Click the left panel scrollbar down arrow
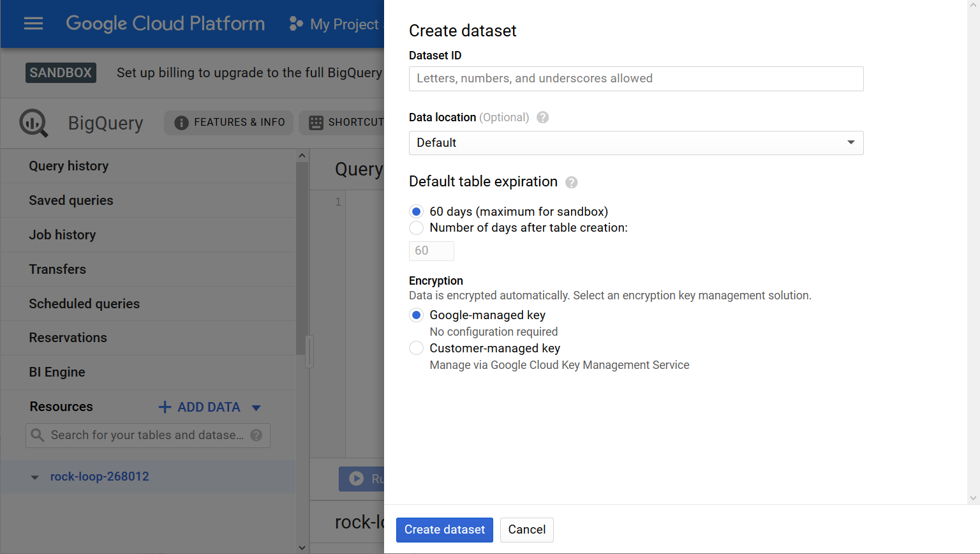980x554 pixels. [302, 548]
